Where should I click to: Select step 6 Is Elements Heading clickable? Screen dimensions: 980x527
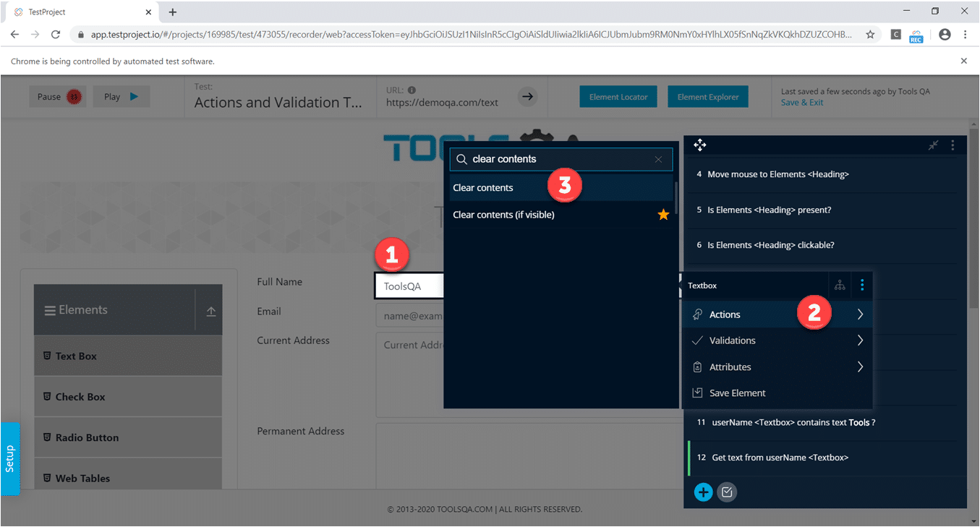click(x=821, y=245)
